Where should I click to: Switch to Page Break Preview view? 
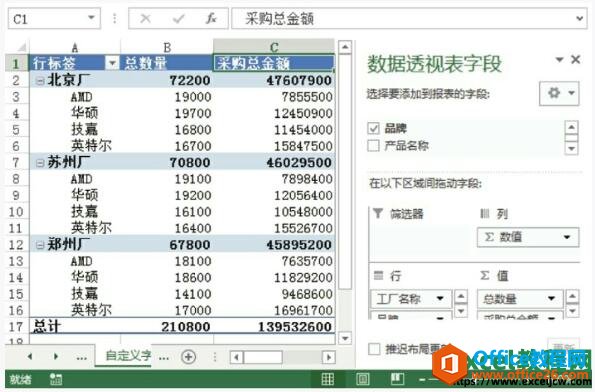(397, 379)
